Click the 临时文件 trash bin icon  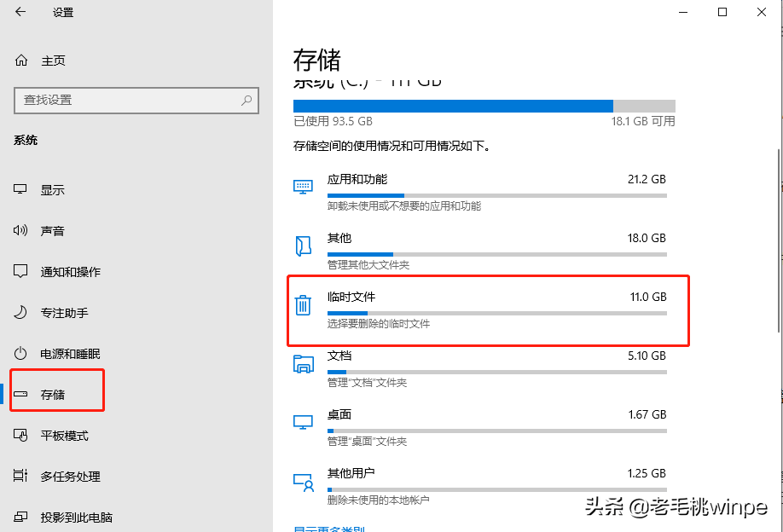[303, 305]
